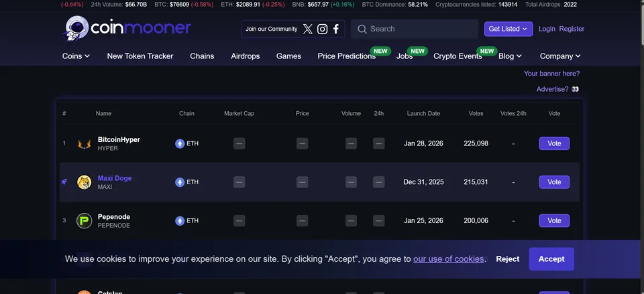Vote for Pepenode
Image resolution: width=644 pixels, height=294 pixels.
(554, 220)
